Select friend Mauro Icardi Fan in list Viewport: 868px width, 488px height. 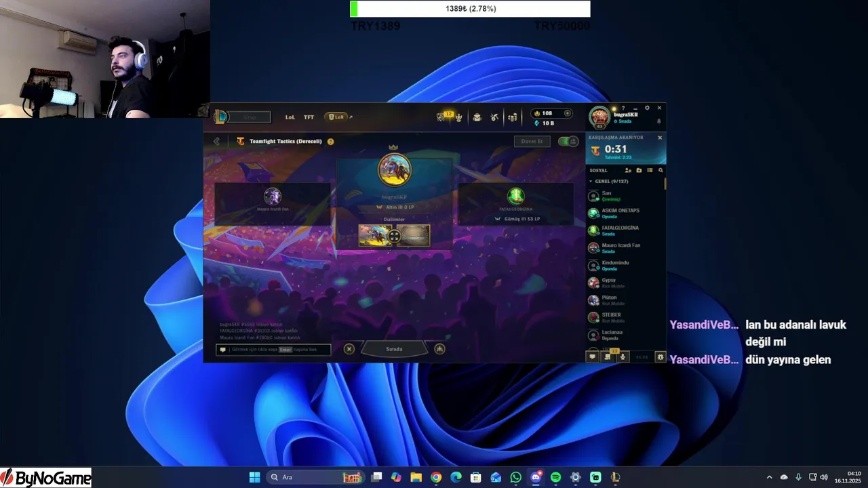tap(625, 248)
